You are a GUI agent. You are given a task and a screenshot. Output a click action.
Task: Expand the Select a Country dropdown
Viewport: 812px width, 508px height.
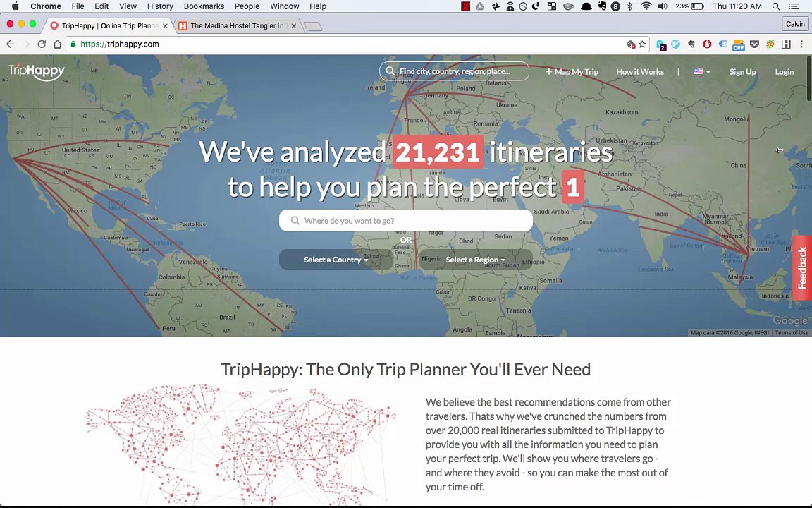pos(336,260)
